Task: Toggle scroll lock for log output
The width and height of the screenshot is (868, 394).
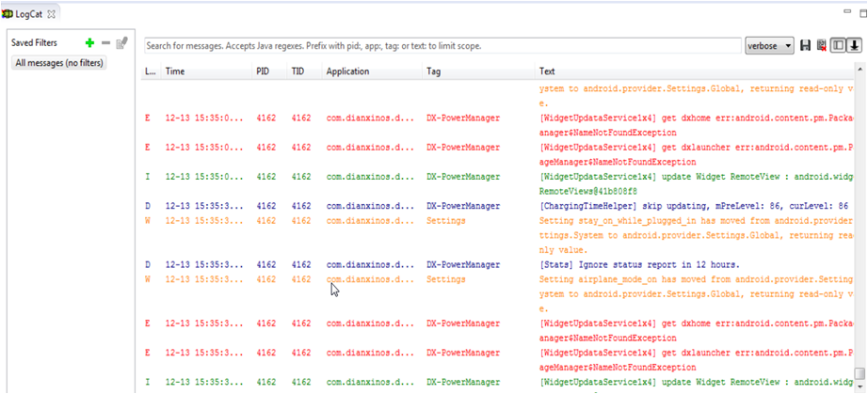Action: [x=854, y=46]
